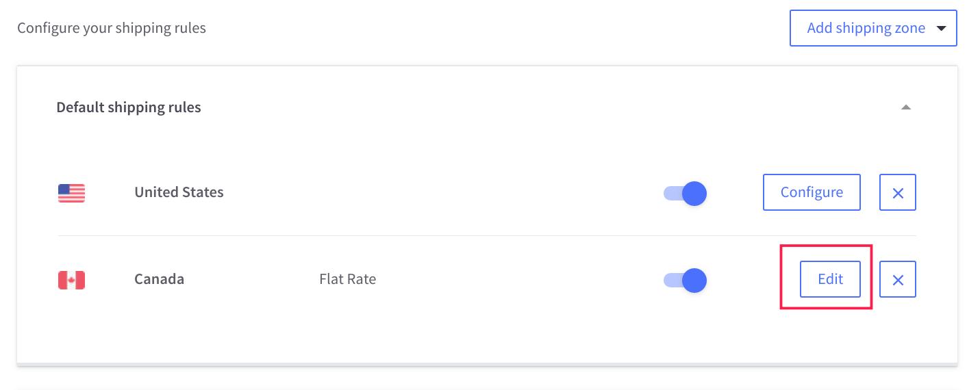This screenshot has height=390, width=980.
Task: Disable shipping for United States
Action: pyautogui.click(x=685, y=194)
